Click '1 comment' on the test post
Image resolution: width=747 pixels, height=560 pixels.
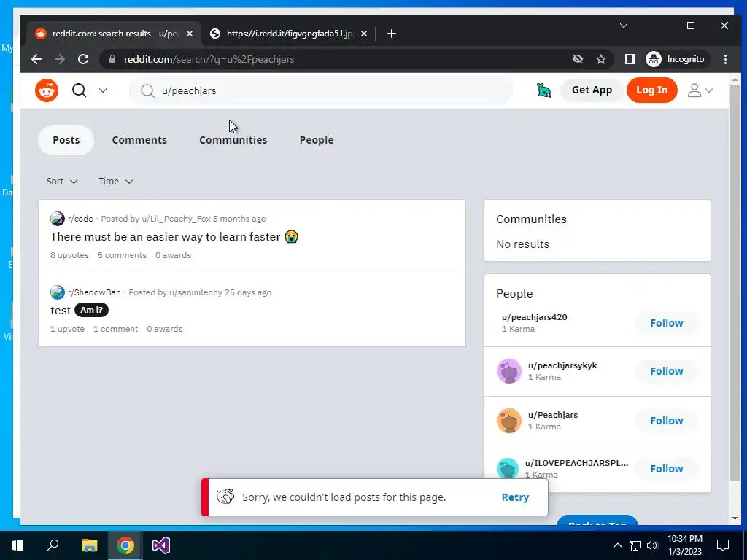click(x=115, y=329)
